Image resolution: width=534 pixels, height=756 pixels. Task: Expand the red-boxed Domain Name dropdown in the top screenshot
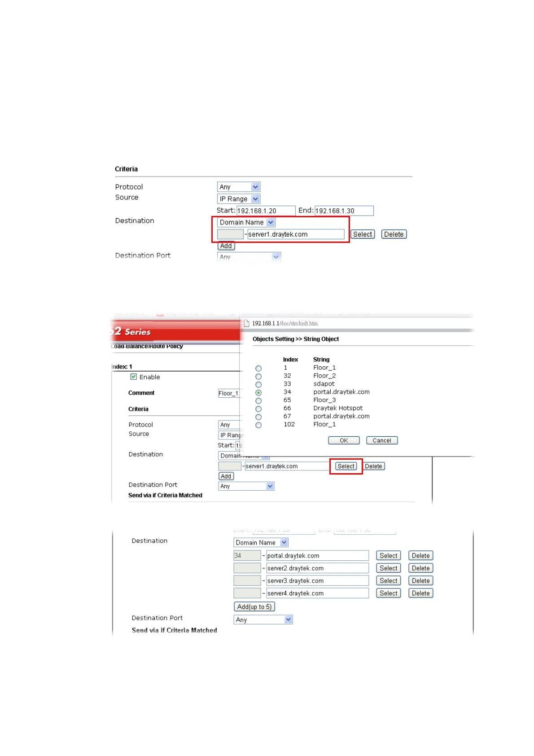[x=246, y=222]
